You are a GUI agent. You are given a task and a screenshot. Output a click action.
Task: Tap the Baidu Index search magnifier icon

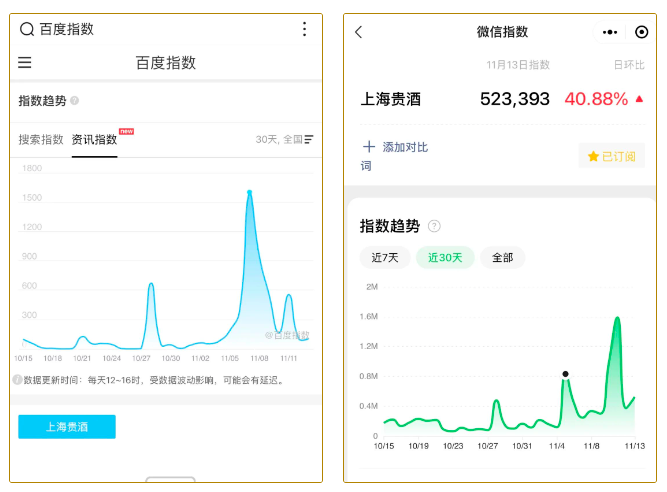27,29
